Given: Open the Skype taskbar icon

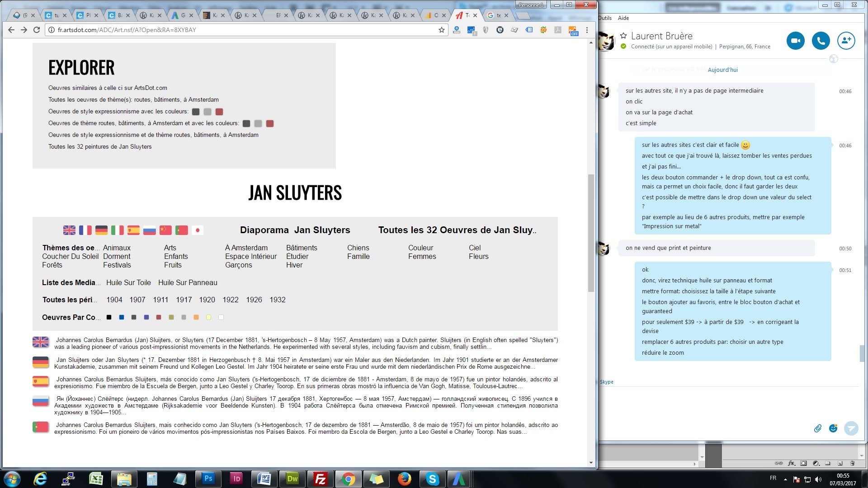Looking at the screenshot, I should point(432,479).
